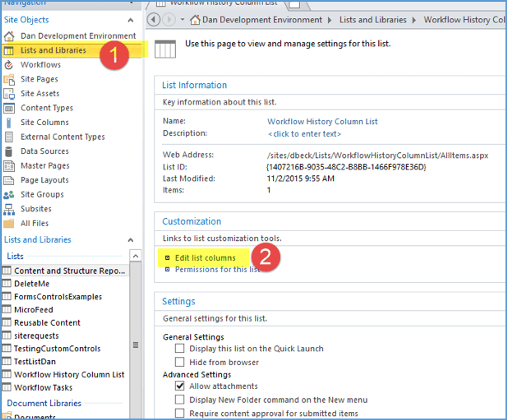Click the Permissions for this list bullet icon

(x=167, y=269)
